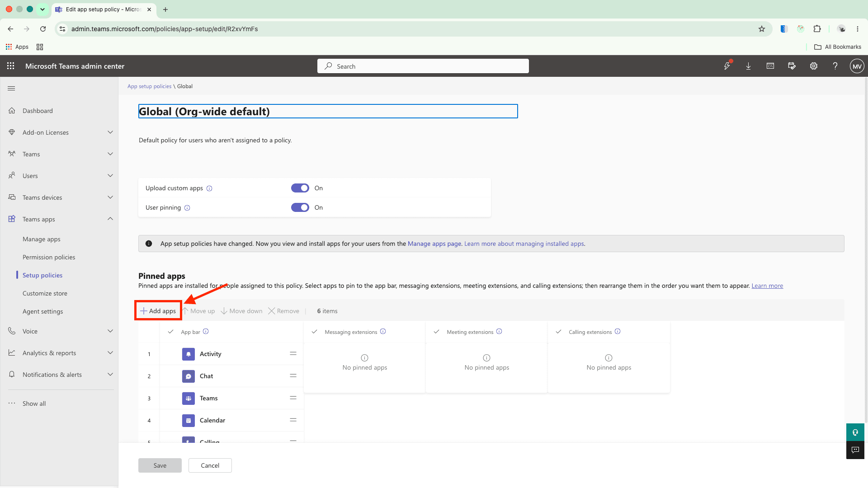The width and height of the screenshot is (868, 488).
Task: Open Manage apps in sidebar
Action: pos(42,239)
